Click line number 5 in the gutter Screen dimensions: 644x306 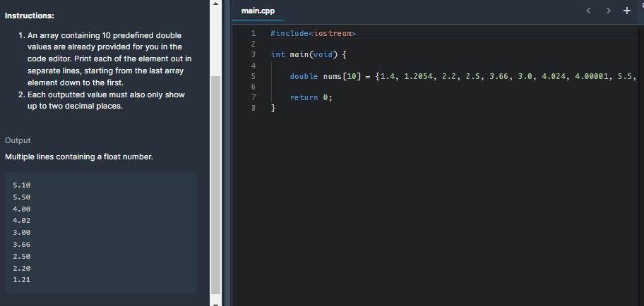click(254, 76)
